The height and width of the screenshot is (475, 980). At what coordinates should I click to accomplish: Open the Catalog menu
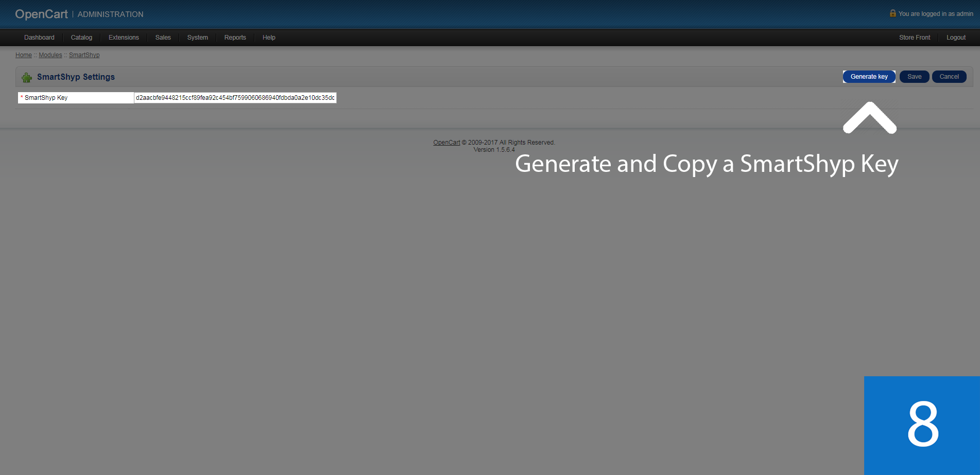(81, 38)
